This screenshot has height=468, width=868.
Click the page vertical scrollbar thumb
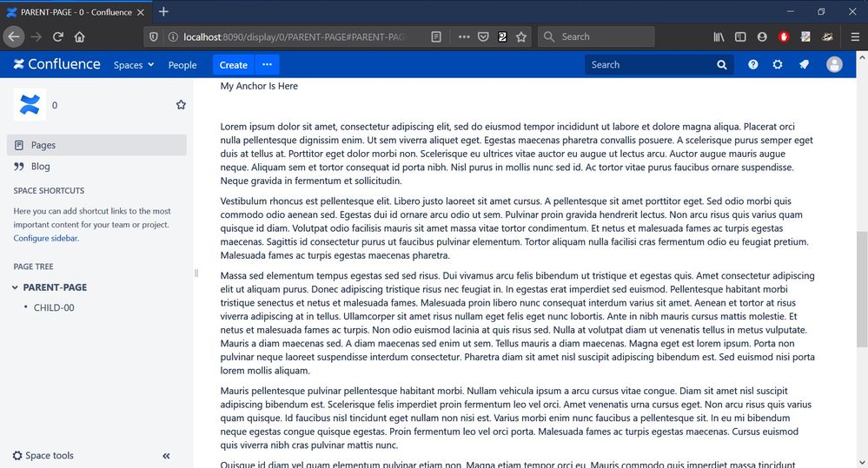862,289
